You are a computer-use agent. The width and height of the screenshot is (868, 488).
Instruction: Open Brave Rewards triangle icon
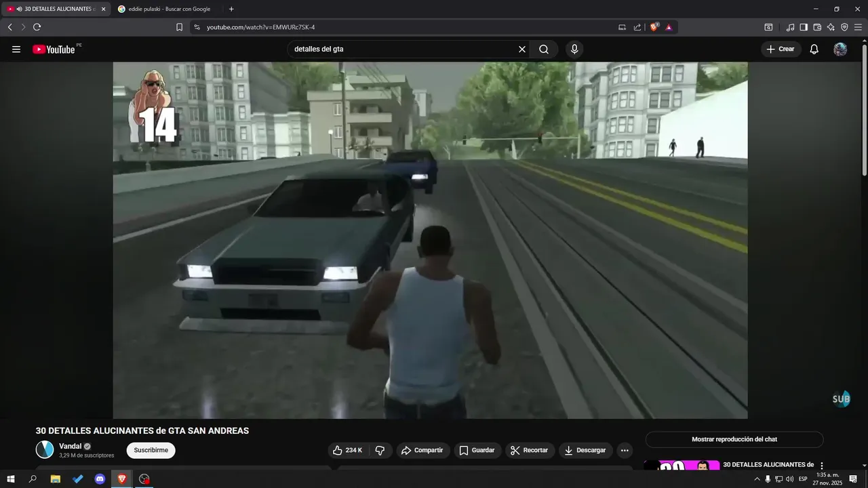tap(669, 27)
